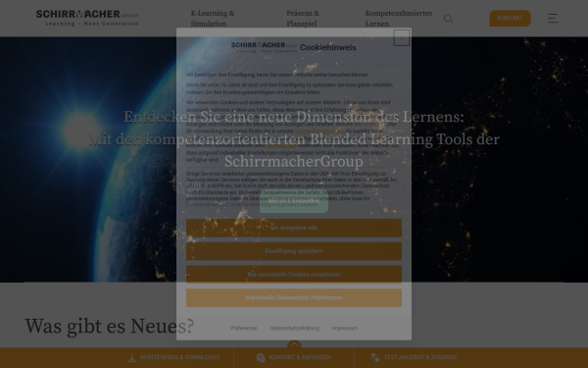Open the hamburger menu icon
The width and height of the screenshot is (588, 368).
(553, 18)
